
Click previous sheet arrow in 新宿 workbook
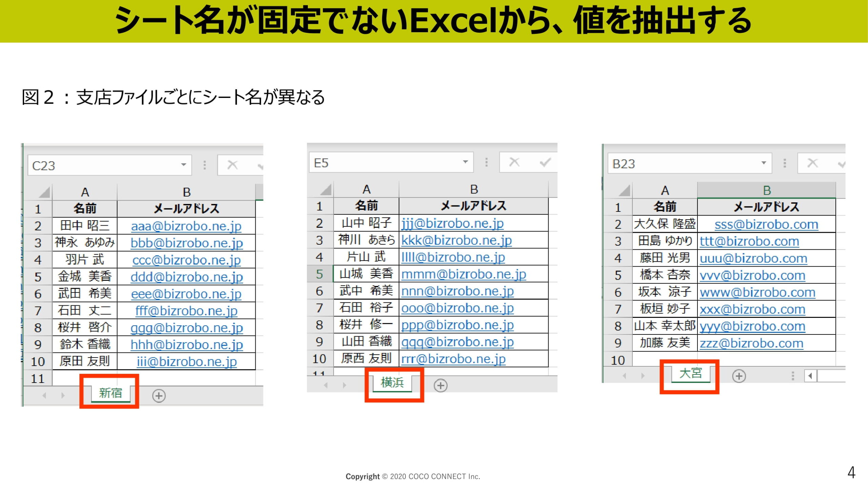44,395
